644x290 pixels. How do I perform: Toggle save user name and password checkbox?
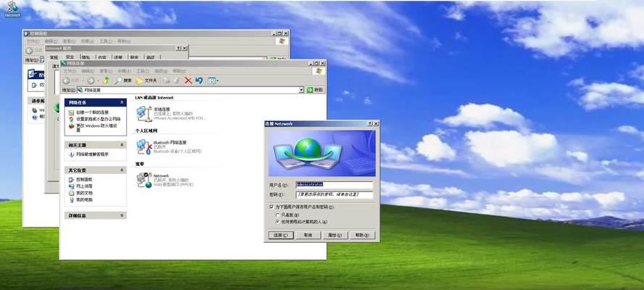click(272, 207)
